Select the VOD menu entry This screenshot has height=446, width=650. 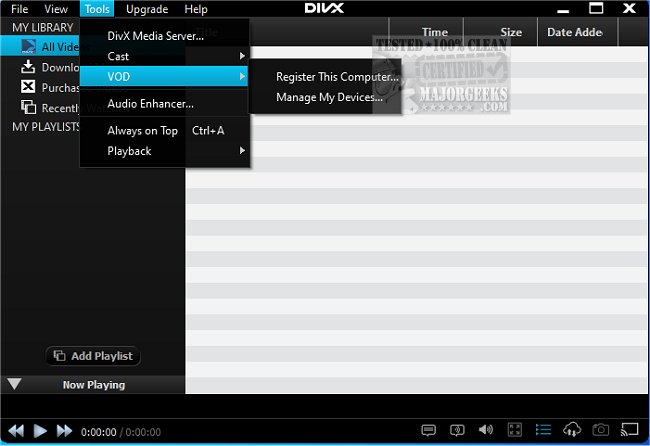[x=164, y=76]
